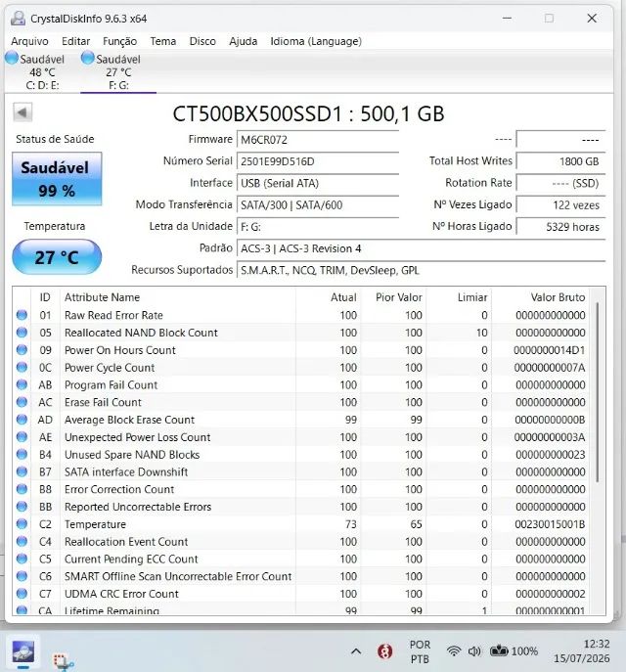Select the Unused Spare NAND Blocks text

(132, 454)
